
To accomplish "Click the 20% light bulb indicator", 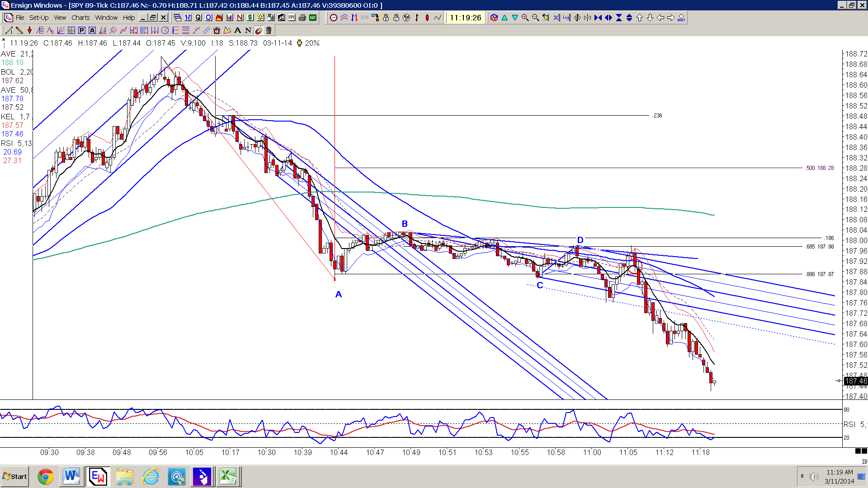I will [308, 43].
